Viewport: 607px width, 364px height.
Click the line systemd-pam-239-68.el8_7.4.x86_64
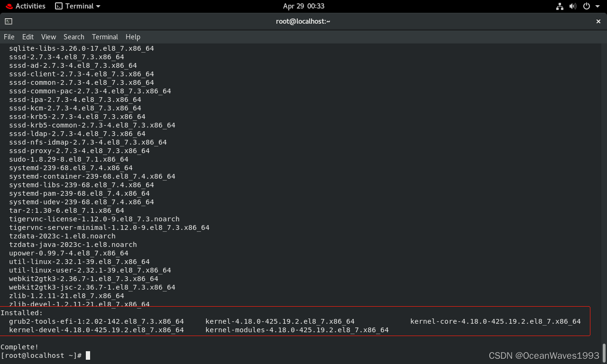[x=79, y=193]
